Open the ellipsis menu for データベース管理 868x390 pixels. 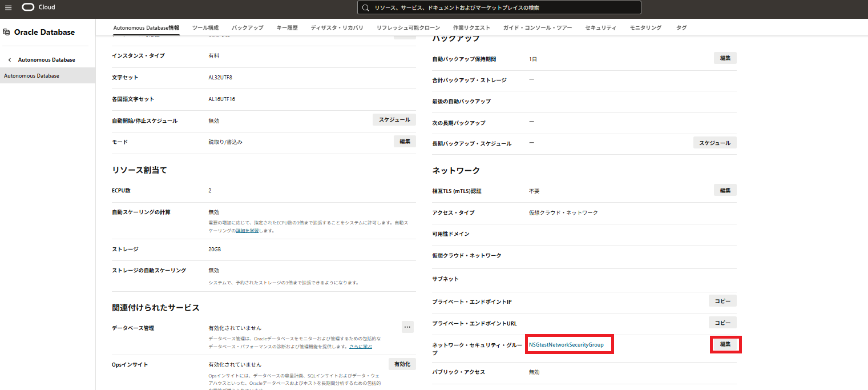click(x=407, y=327)
